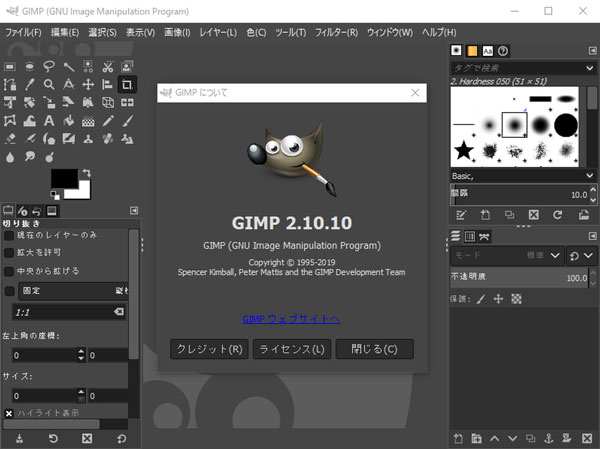Open brushes panel configure tab menu
The width and height of the screenshot is (600, 449).
(x=592, y=51)
